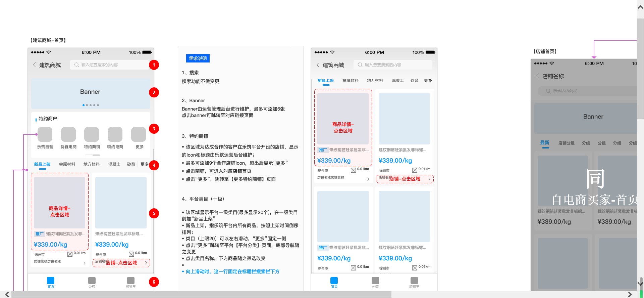This screenshot has width=644, height=298.
Task: Click horizontal scrollbar thumb
Action: [x=201, y=295]
